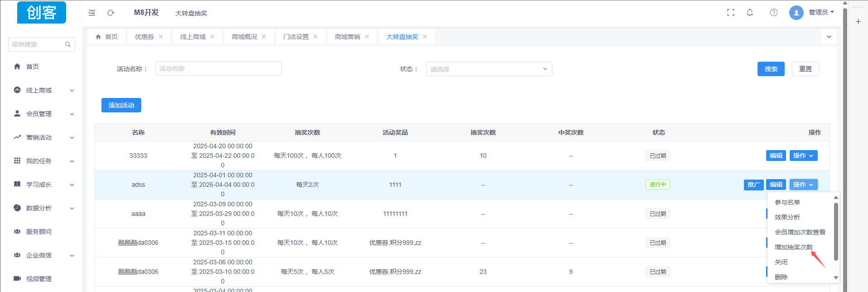Click the 添加活动 button
This screenshot has width=868, height=292.
(121, 105)
